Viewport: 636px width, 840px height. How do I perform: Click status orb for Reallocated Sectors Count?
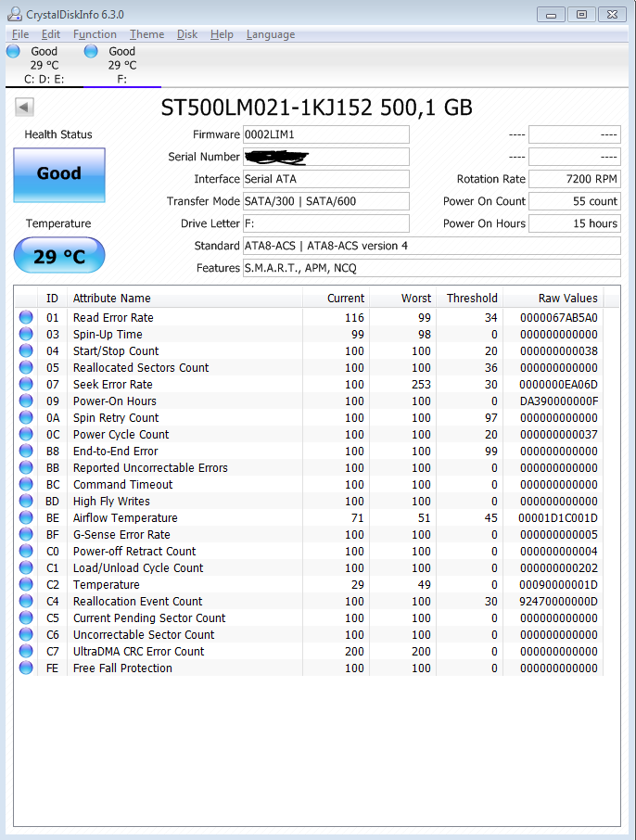point(26,367)
